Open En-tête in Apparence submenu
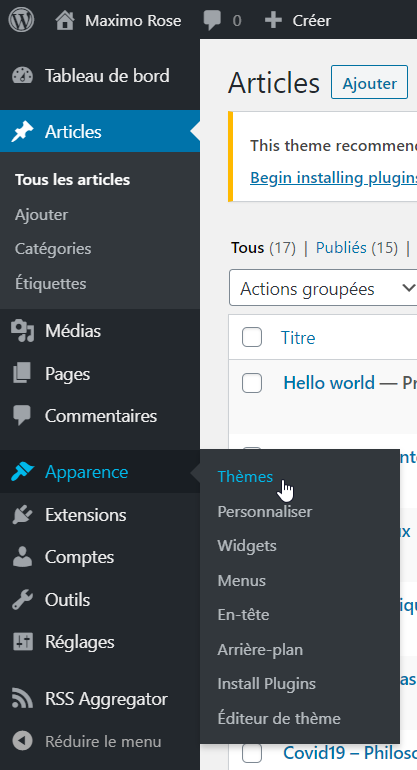This screenshot has height=770, width=417. pyautogui.click(x=244, y=615)
